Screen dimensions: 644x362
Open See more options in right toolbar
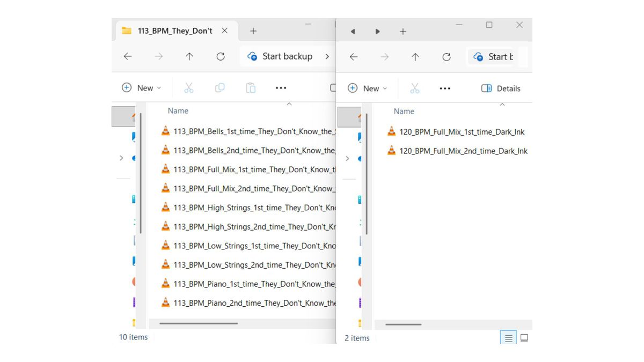tap(445, 88)
